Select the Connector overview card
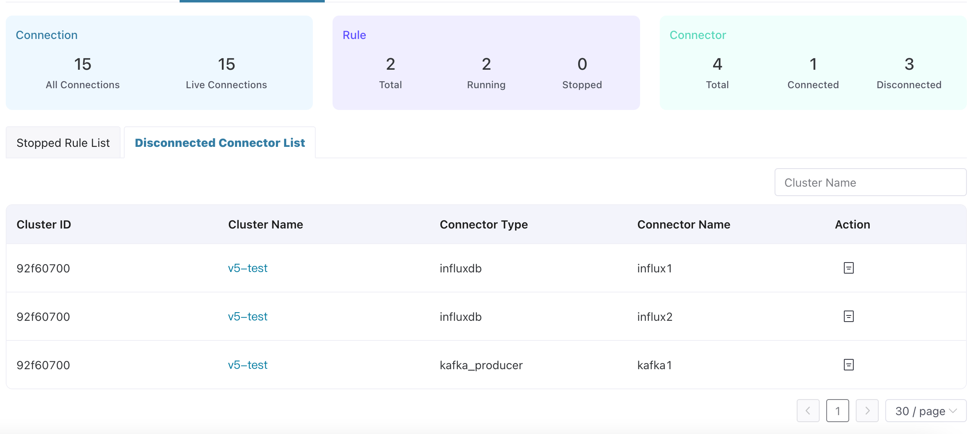Screen dimensions: 980x434 (814, 62)
